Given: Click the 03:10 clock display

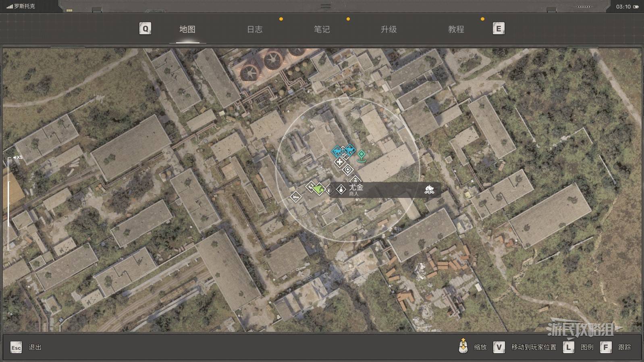Looking at the screenshot, I should [x=623, y=6].
